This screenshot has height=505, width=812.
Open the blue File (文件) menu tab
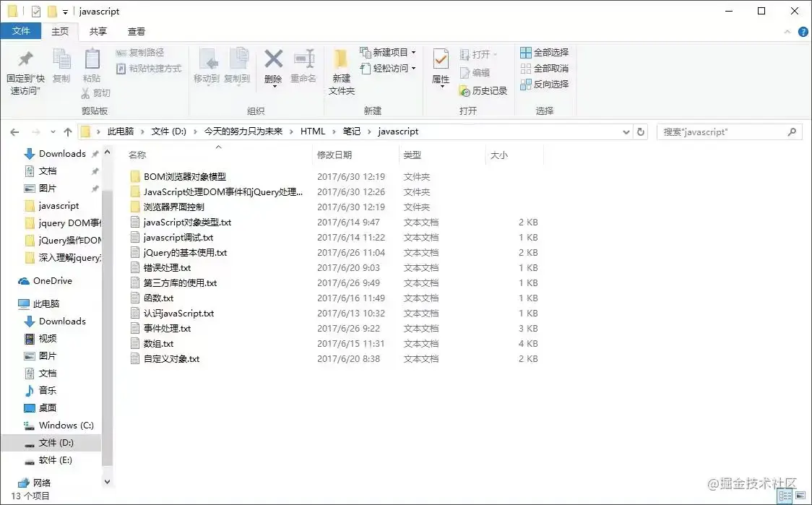click(21, 31)
